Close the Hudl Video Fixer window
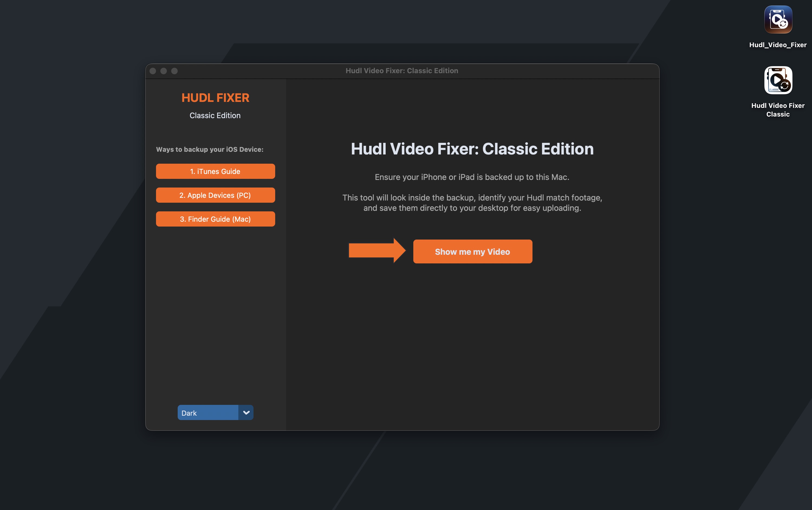The height and width of the screenshot is (510, 812). coord(153,71)
